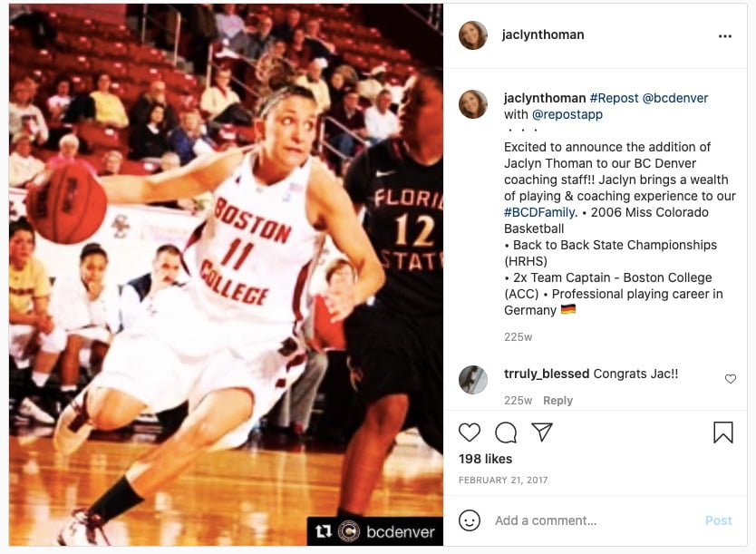View the 198 likes list
The width and height of the screenshot is (756, 554).
point(485,459)
